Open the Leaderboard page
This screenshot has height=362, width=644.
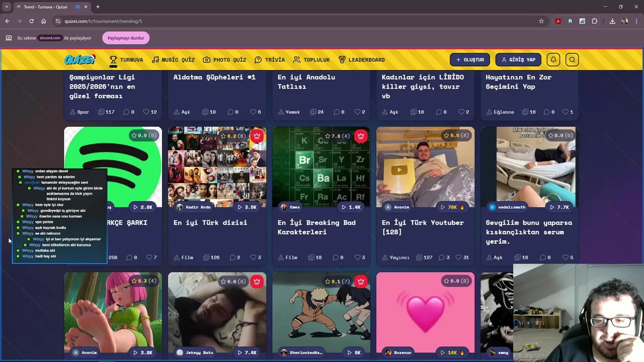pyautogui.click(x=361, y=60)
